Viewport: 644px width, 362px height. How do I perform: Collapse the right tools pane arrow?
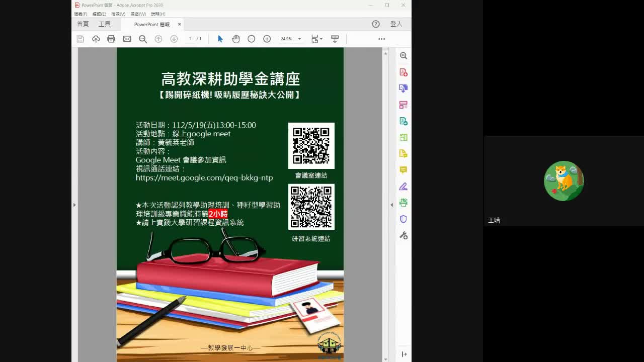[391, 205]
